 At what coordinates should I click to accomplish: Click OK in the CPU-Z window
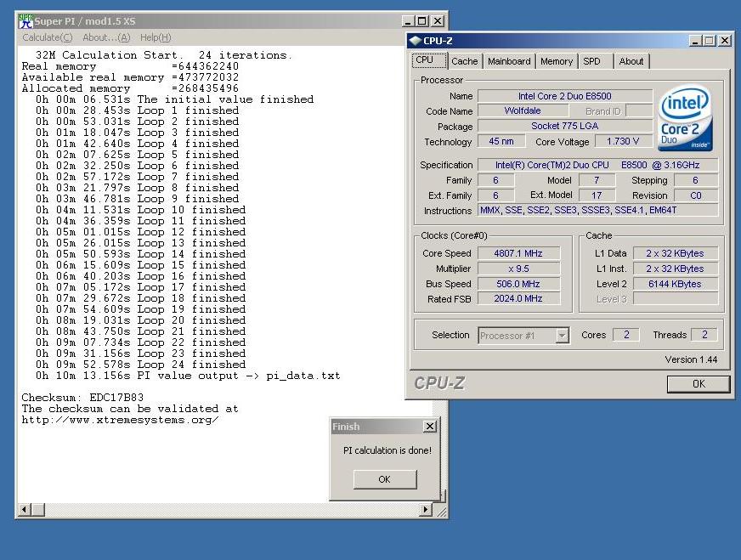click(x=699, y=384)
